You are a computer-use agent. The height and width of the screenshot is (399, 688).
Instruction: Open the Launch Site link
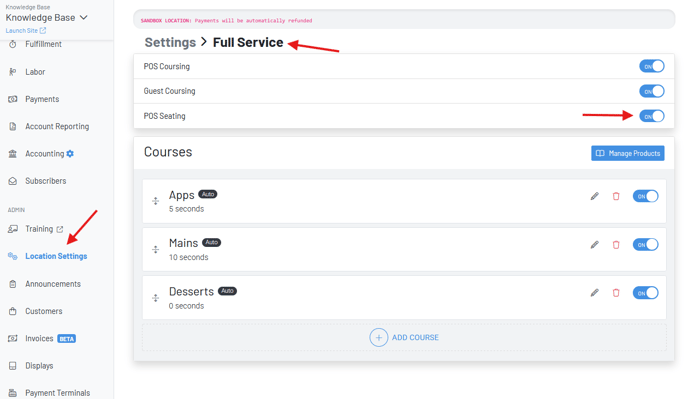pos(25,31)
